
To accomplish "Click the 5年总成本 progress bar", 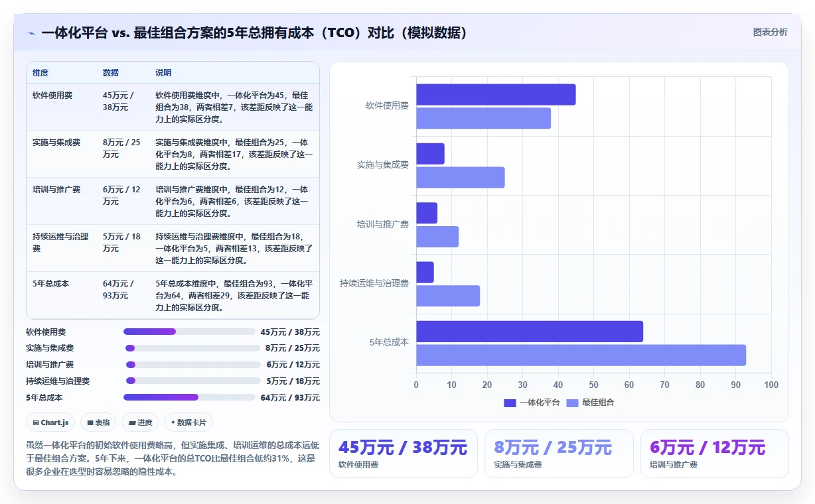I will (x=189, y=397).
